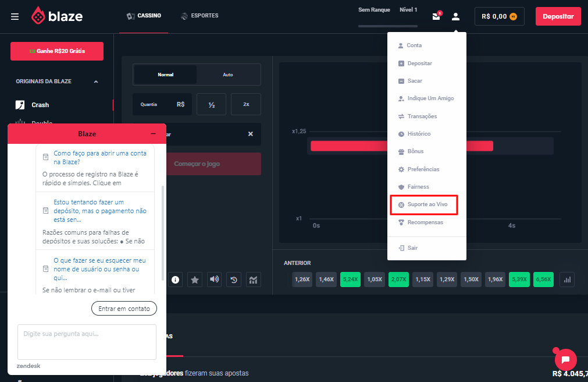Open the hamburger navigation menu

click(x=15, y=16)
